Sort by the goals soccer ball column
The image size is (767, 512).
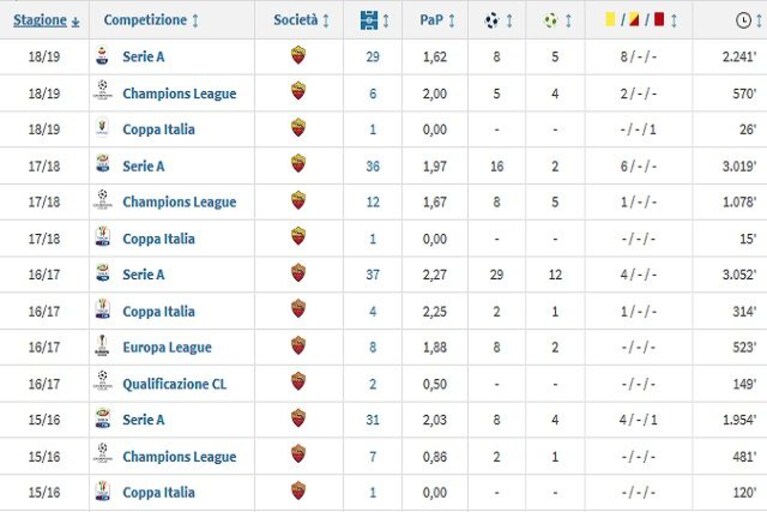click(498, 21)
